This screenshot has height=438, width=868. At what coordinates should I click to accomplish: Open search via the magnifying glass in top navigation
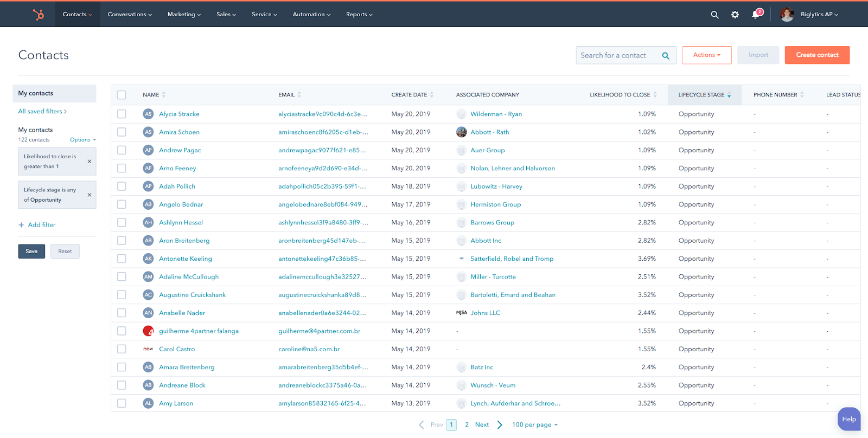pyautogui.click(x=714, y=15)
